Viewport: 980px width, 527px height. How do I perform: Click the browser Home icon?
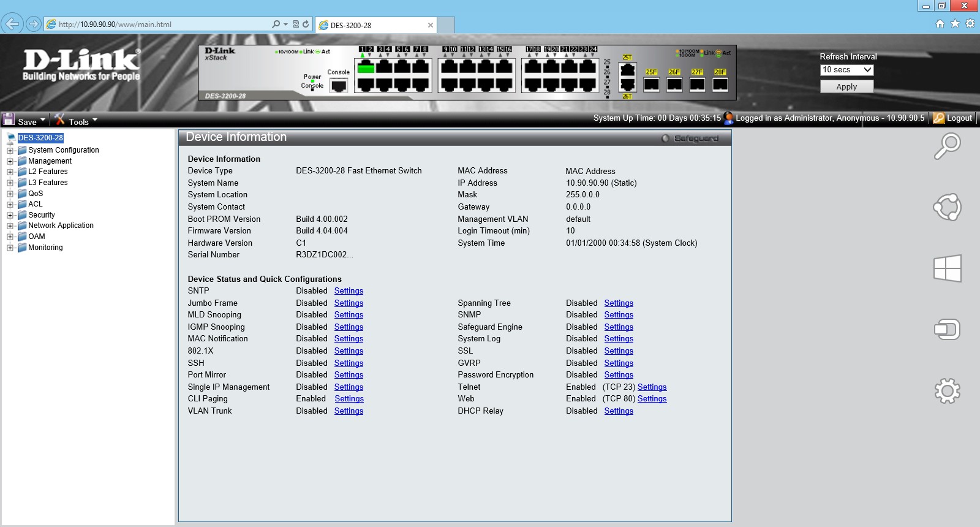pos(940,24)
